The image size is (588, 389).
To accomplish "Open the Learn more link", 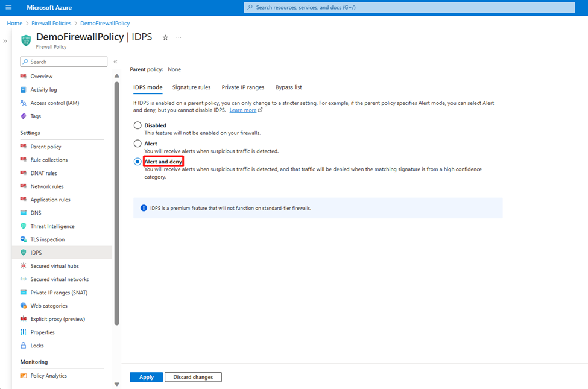I will pos(242,110).
